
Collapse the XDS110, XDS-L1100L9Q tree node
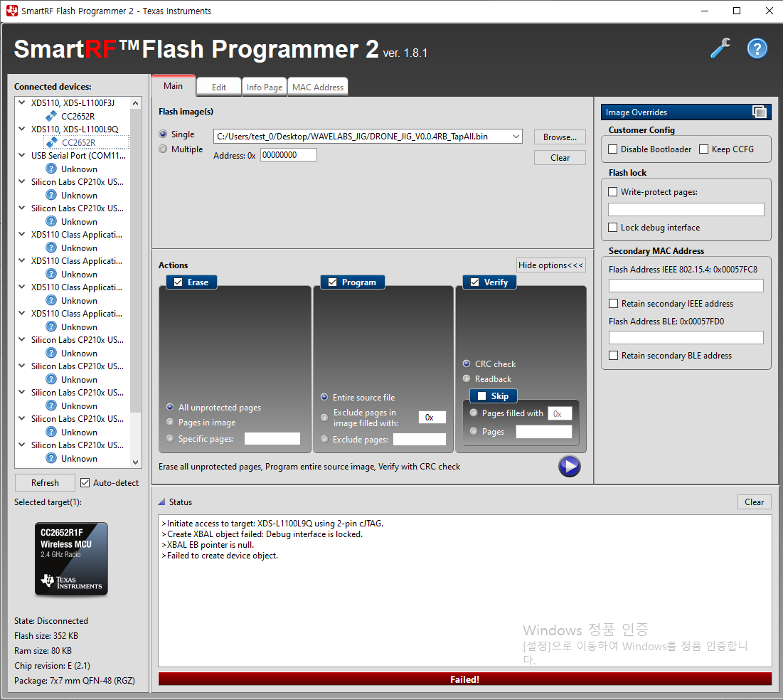pos(22,129)
